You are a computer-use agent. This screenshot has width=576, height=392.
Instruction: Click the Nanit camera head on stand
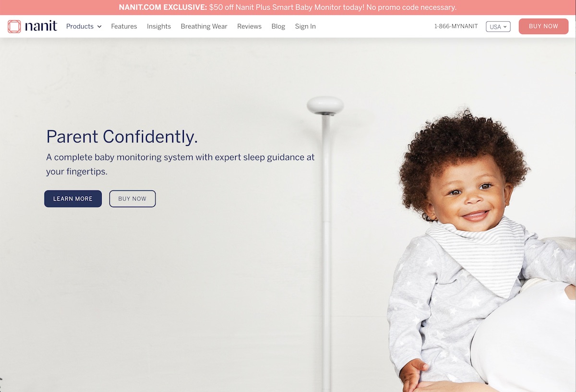tap(325, 105)
